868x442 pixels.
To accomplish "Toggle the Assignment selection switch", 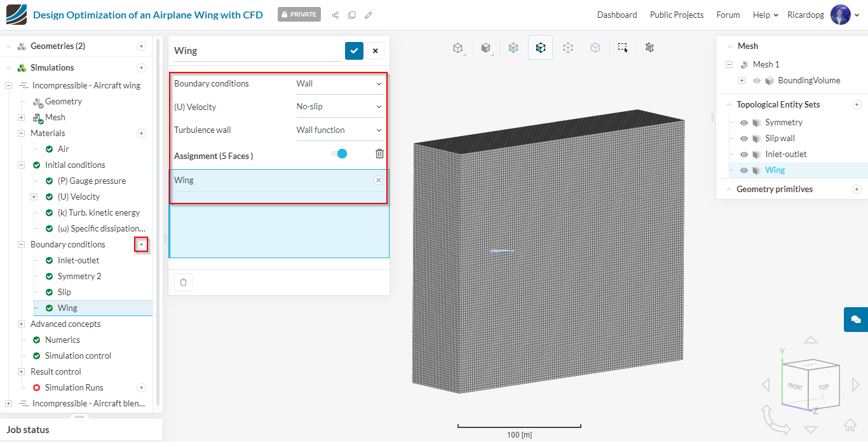I will (339, 153).
